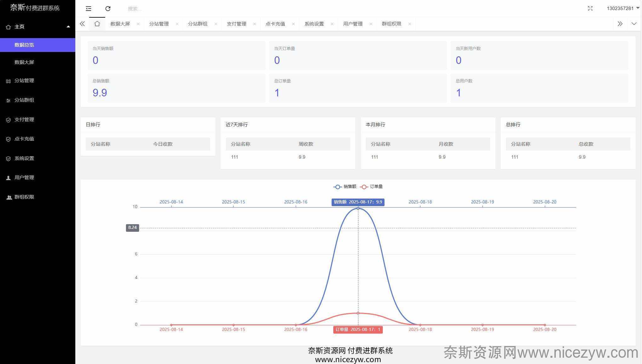The width and height of the screenshot is (642, 364).
Task: Switch to the 支付管理 tab
Action: coord(236,24)
